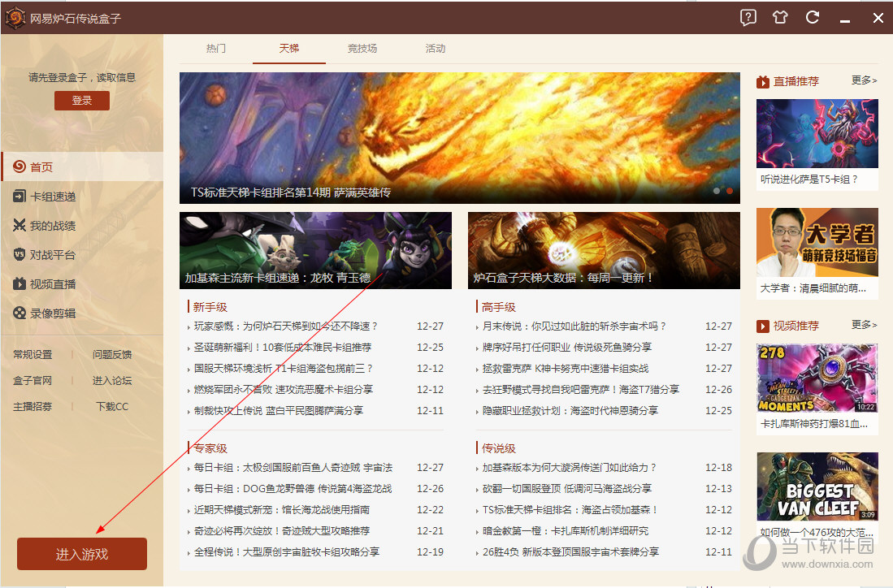Click the 登录 login button
Image resolution: width=893 pixels, height=588 pixels.
81,100
